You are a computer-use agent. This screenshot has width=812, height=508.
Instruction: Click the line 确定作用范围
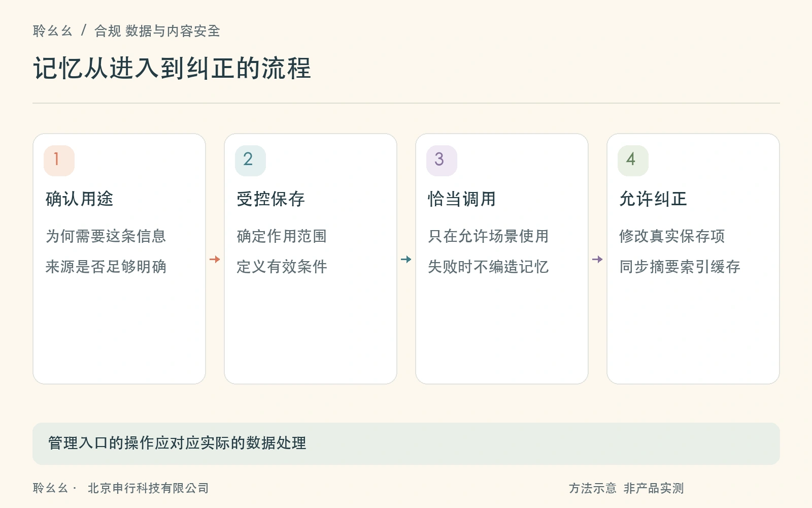click(282, 236)
